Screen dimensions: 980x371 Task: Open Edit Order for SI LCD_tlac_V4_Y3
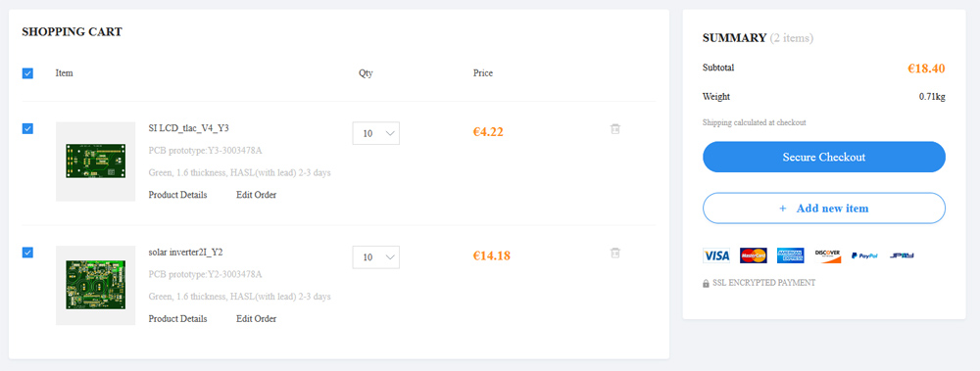pyautogui.click(x=256, y=195)
